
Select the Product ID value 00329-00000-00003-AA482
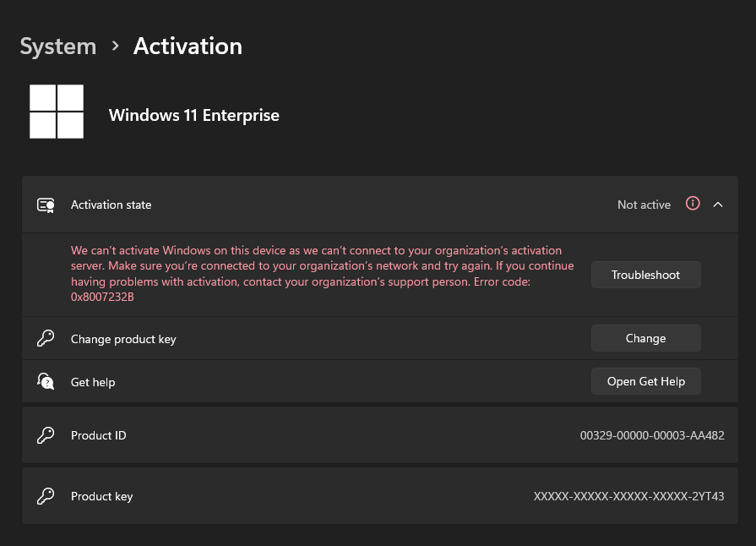(651, 436)
